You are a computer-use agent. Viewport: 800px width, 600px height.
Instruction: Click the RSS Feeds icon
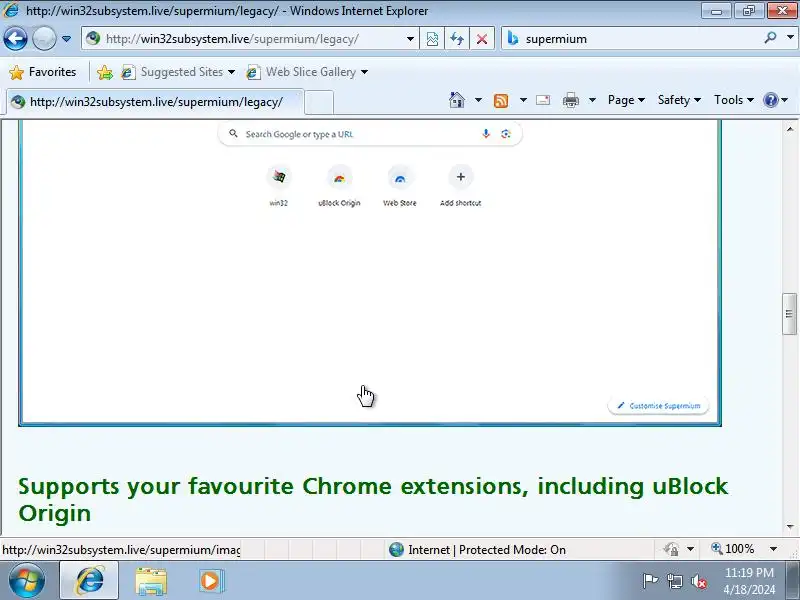501,101
